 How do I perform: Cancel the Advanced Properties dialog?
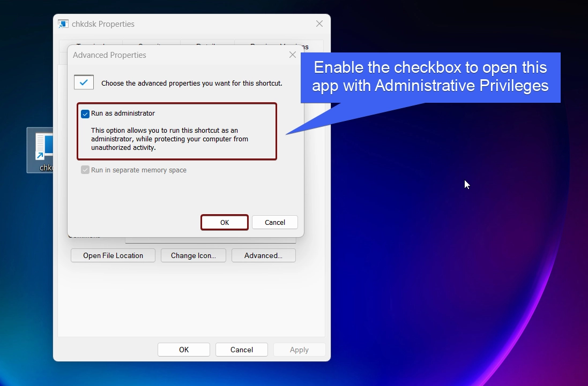pos(275,222)
